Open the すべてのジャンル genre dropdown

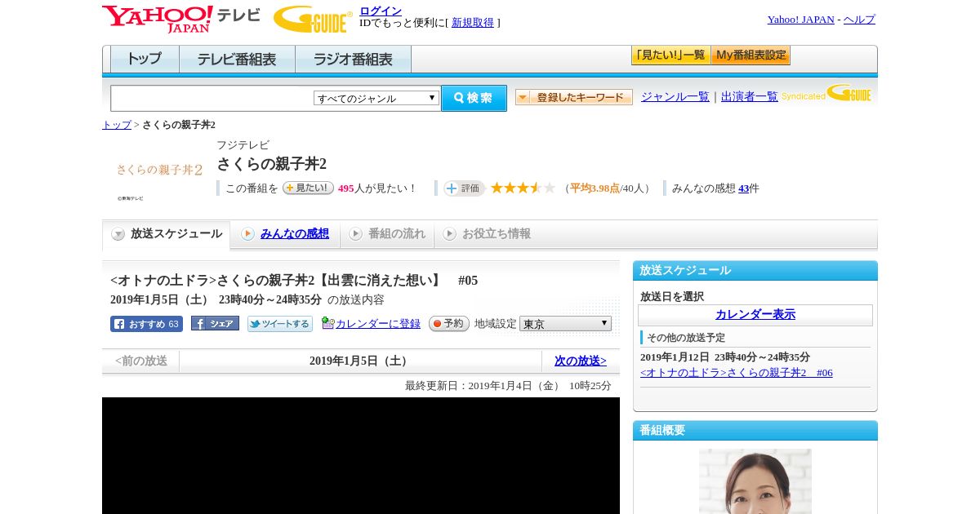(x=376, y=98)
